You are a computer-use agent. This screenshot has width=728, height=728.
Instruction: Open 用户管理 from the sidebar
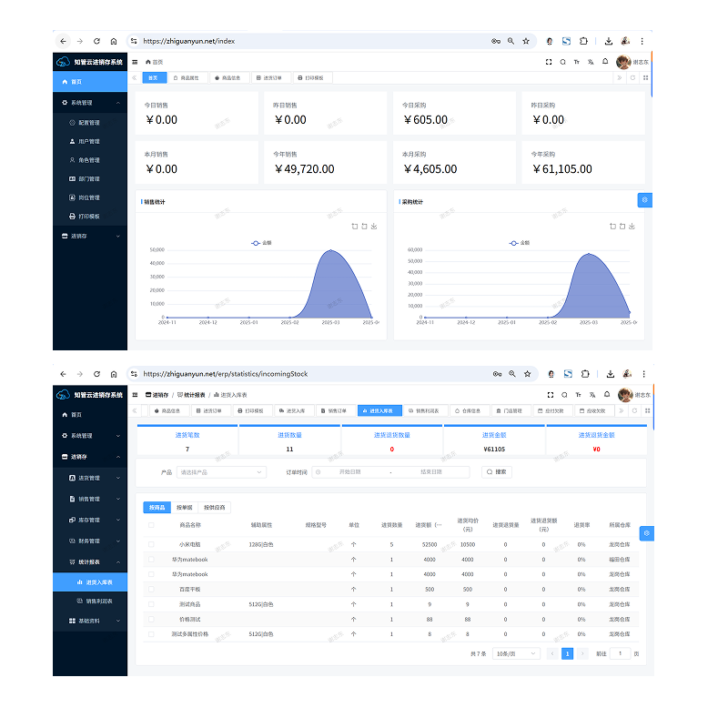(x=89, y=141)
